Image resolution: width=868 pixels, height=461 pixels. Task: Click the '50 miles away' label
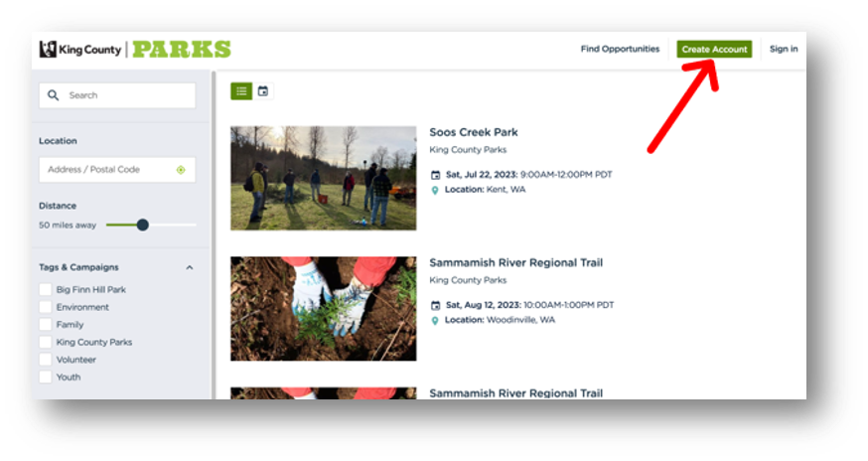(68, 225)
